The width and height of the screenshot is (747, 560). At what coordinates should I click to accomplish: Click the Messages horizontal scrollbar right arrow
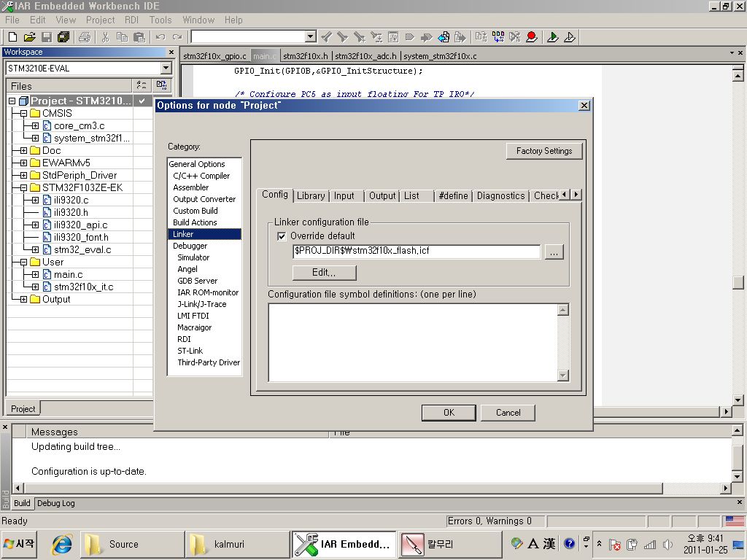[726, 488]
